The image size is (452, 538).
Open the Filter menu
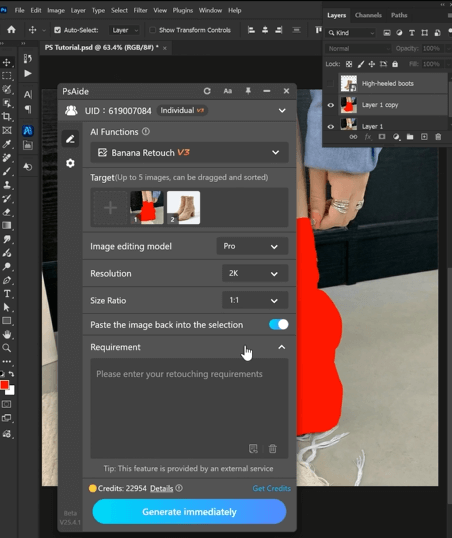[140, 10]
